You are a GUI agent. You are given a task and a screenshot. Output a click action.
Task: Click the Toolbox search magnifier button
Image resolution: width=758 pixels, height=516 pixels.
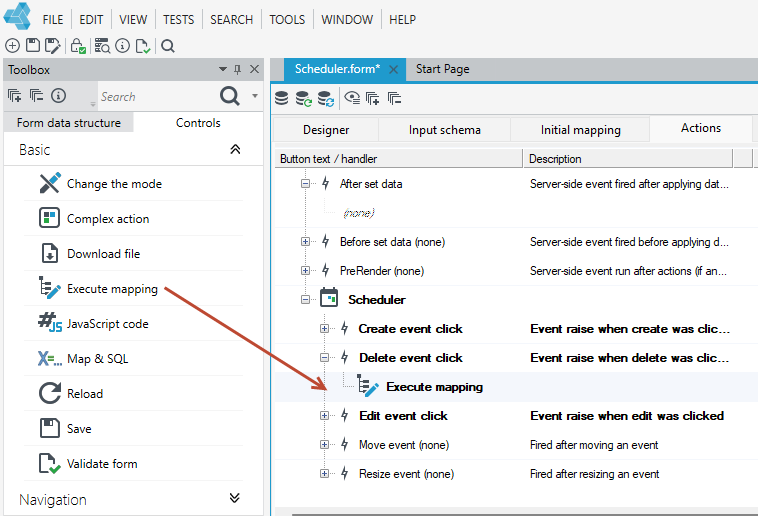tap(230, 96)
